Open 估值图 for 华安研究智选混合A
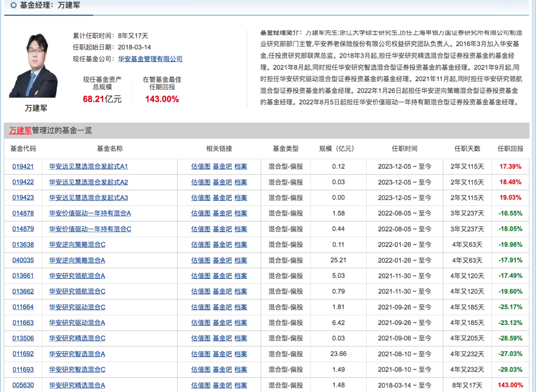This screenshot has height=392, width=536. [x=201, y=354]
